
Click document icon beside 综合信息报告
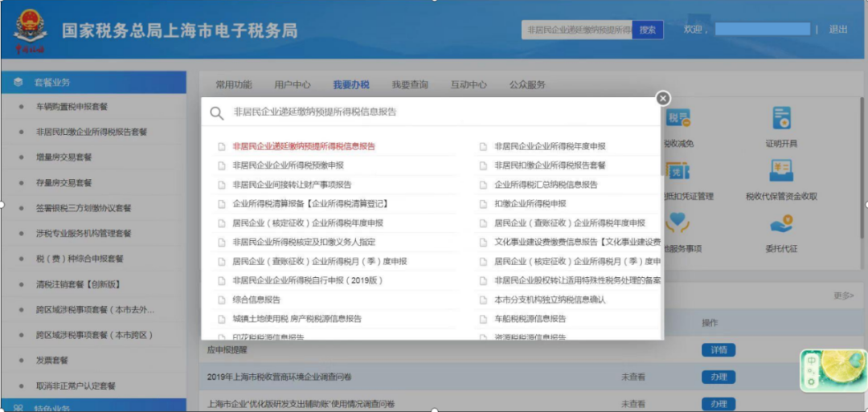point(222,300)
